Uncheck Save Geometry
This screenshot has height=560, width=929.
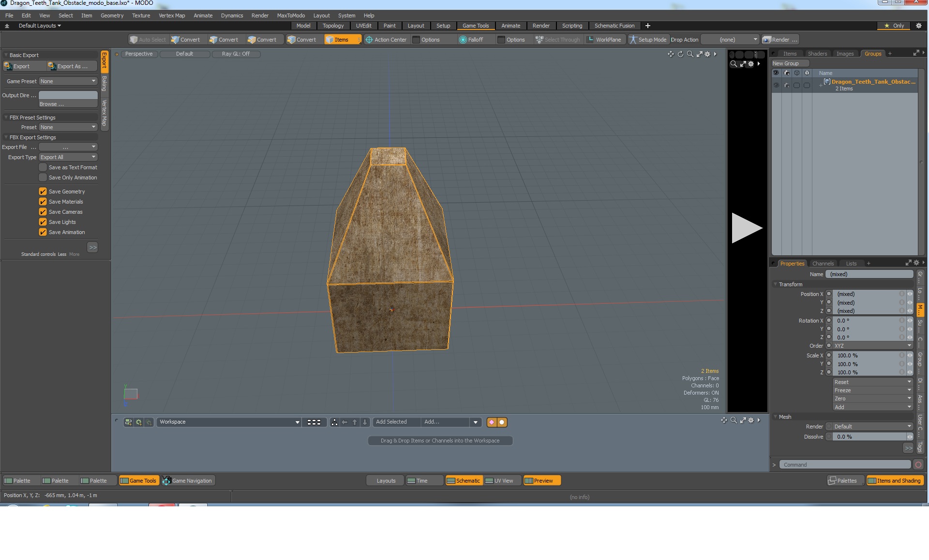(43, 192)
